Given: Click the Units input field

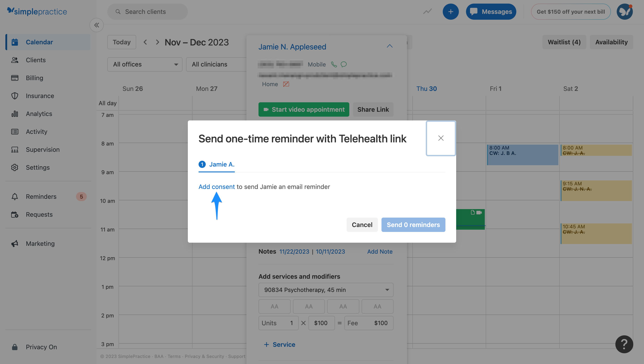Looking at the screenshot, I should (x=278, y=323).
